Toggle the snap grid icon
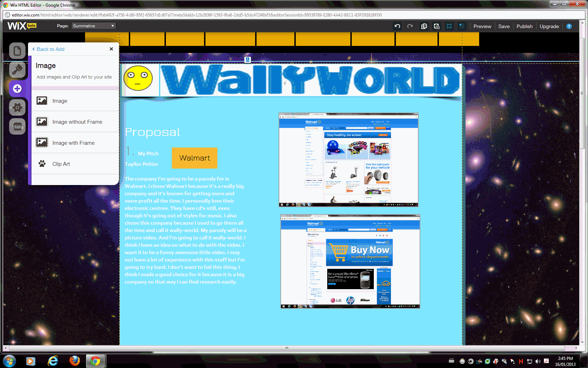The width and height of the screenshot is (588, 368). coord(462,26)
